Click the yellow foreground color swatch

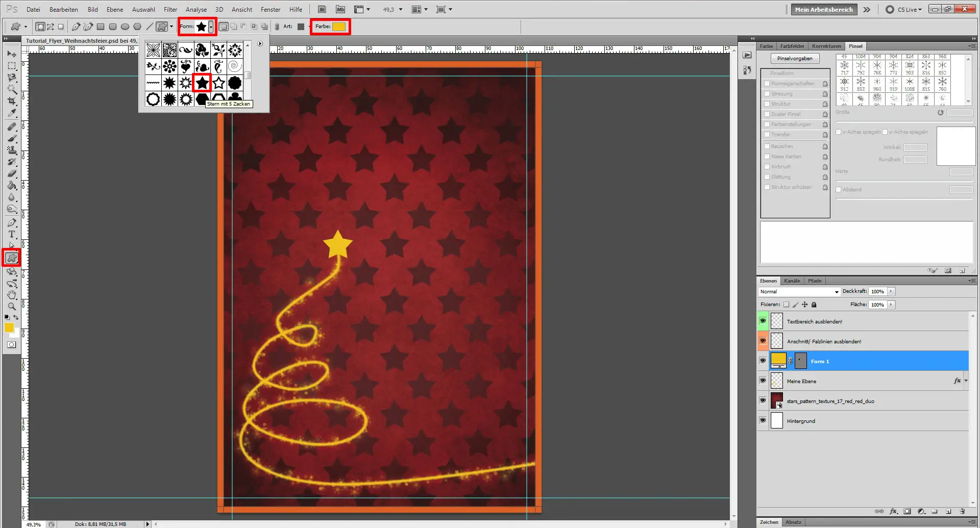pyautogui.click(x=9, y=328)
